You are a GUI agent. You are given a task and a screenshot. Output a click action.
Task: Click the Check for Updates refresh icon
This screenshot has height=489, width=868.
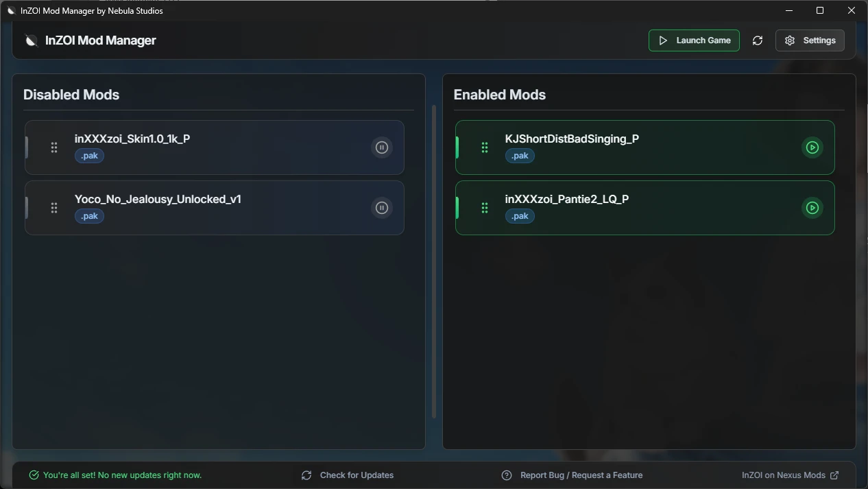tap(306, 475)
